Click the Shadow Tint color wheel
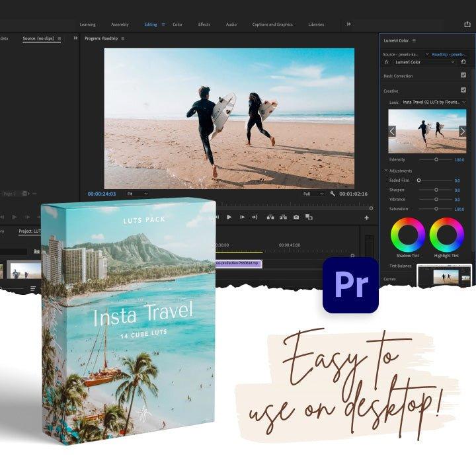 408,235
